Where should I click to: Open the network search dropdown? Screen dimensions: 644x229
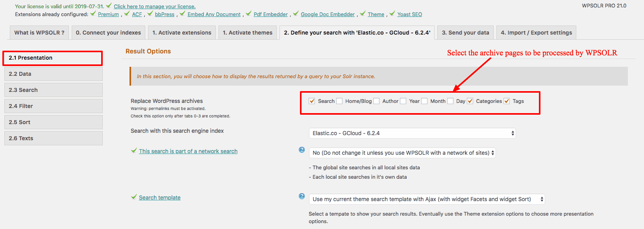coord(402,153)
